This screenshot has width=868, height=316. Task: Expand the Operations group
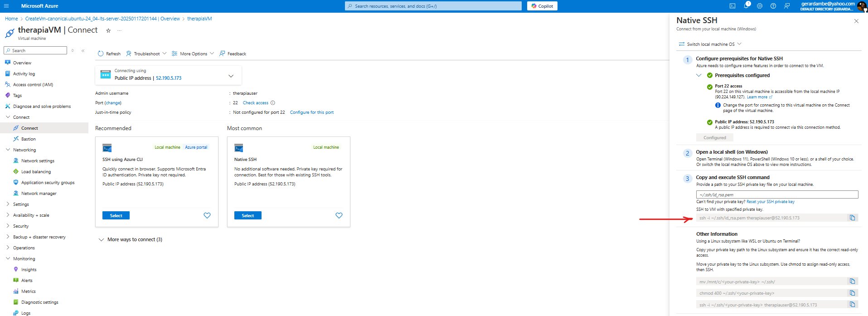click(x=8, y=248)
